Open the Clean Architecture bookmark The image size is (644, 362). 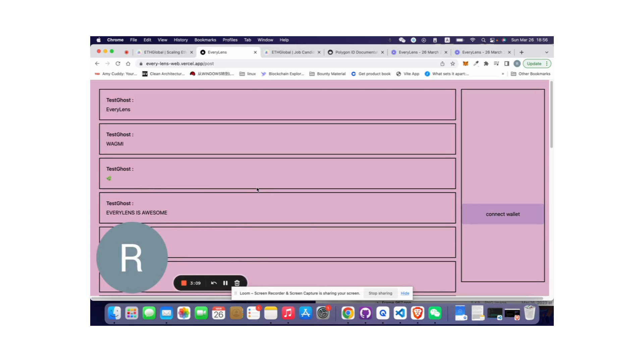pos(163,74)
